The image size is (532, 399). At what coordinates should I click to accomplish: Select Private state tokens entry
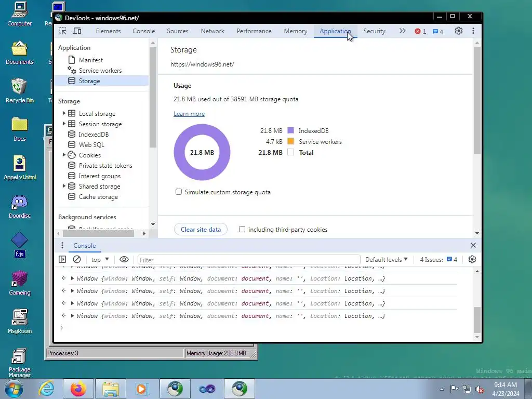click(105, 166)
